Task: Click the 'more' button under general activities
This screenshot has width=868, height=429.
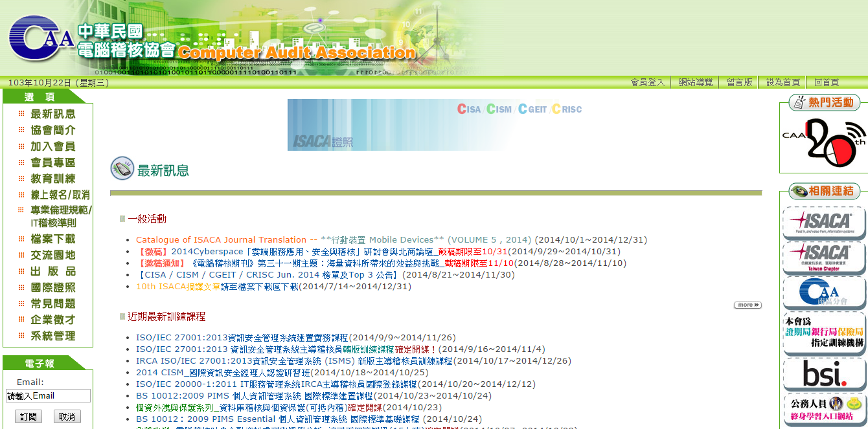Action: click(x=747, y=305)
